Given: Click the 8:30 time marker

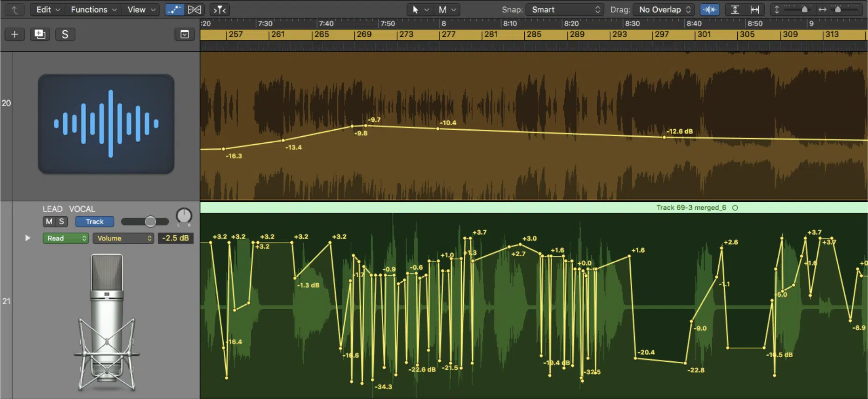Looking at the screenshot, I should point(632,23).
